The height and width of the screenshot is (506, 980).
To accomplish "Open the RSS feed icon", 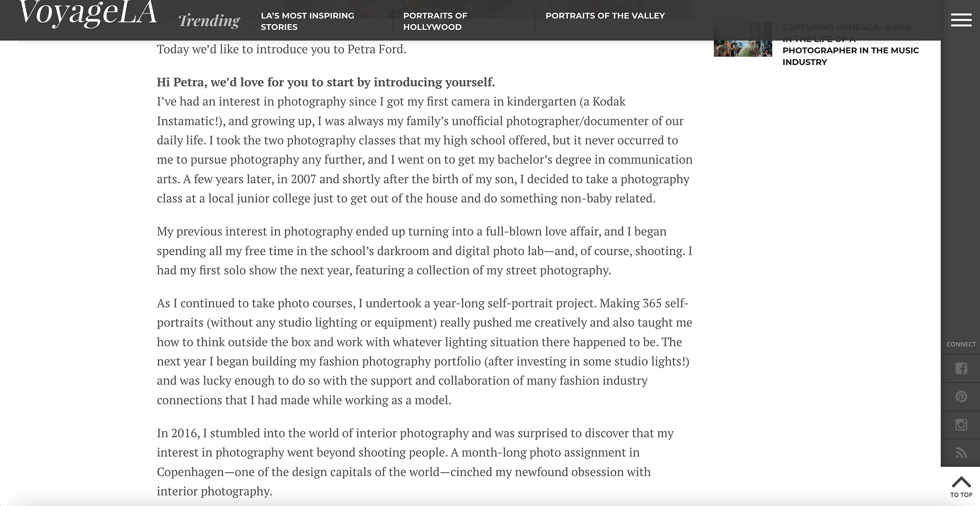I will 961,453.
